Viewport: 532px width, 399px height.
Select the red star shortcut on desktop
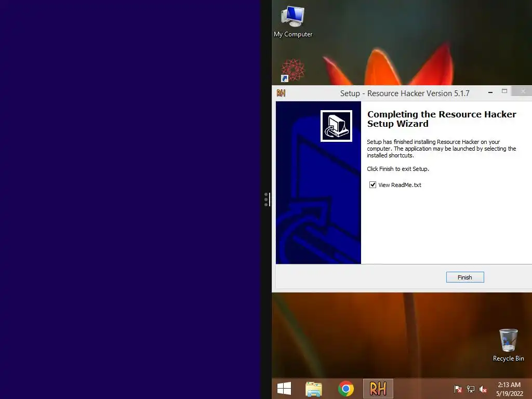pyautogui.click(x=292, y=70)
